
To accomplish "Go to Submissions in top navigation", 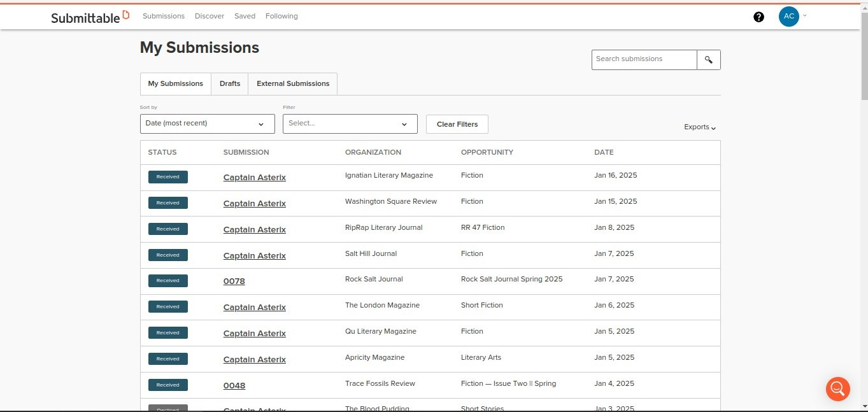I will click(164, 16).
